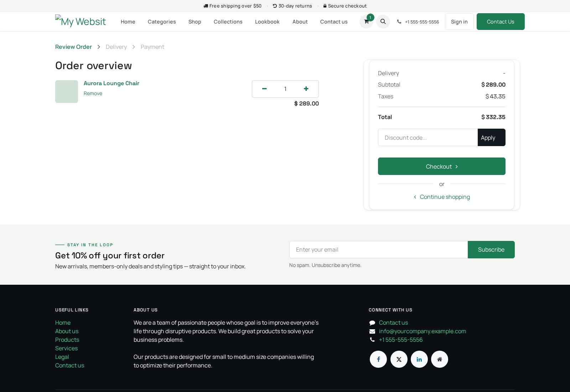
Task: Open footer About us link
Action: pos(67,331)
